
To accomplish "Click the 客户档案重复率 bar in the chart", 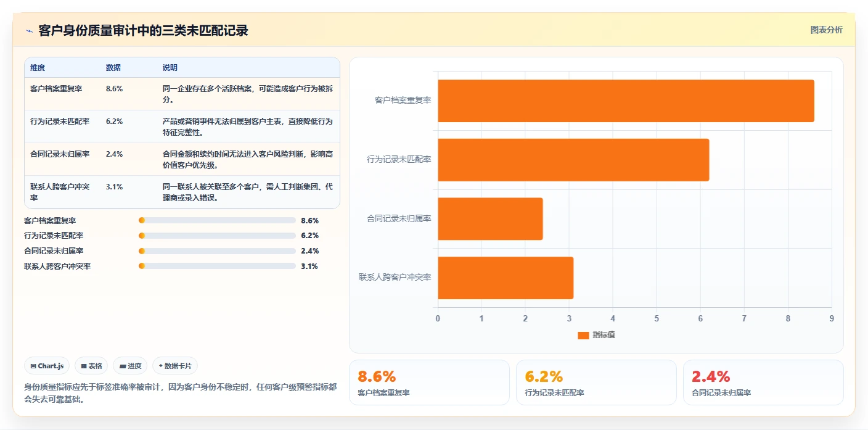I will tap(626, 101).
